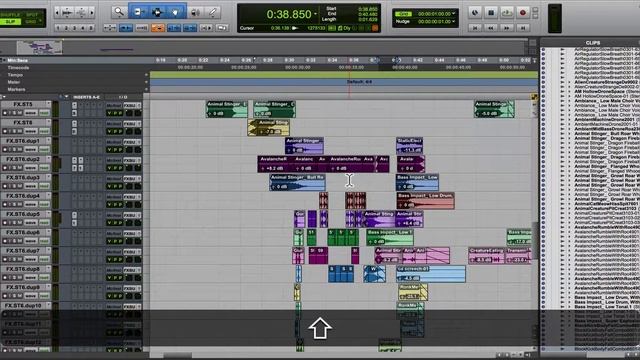Open FX.ST6.dup3 automation mode 'read' selector

tap(44, 186)
